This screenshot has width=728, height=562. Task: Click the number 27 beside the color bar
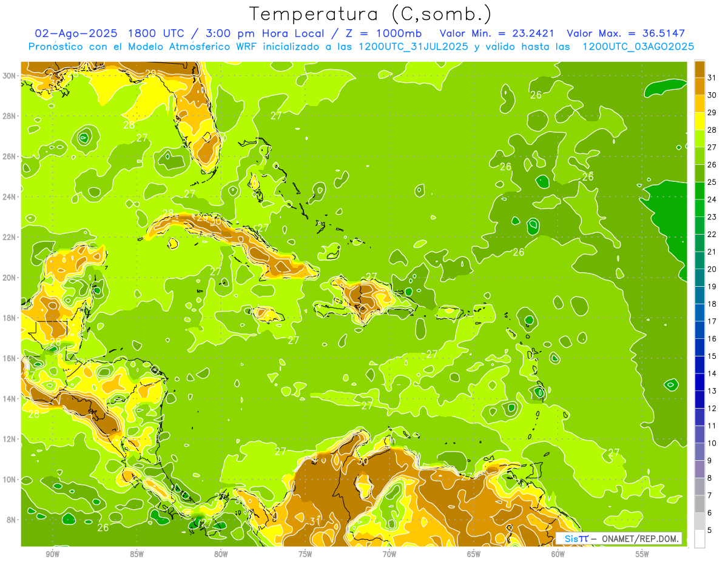(x=713, y=147)
